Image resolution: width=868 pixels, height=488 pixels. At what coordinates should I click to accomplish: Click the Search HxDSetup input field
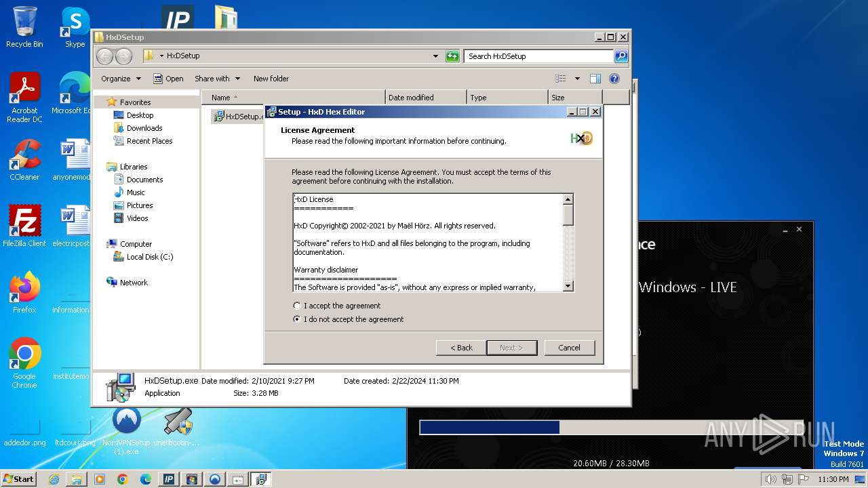538,56
